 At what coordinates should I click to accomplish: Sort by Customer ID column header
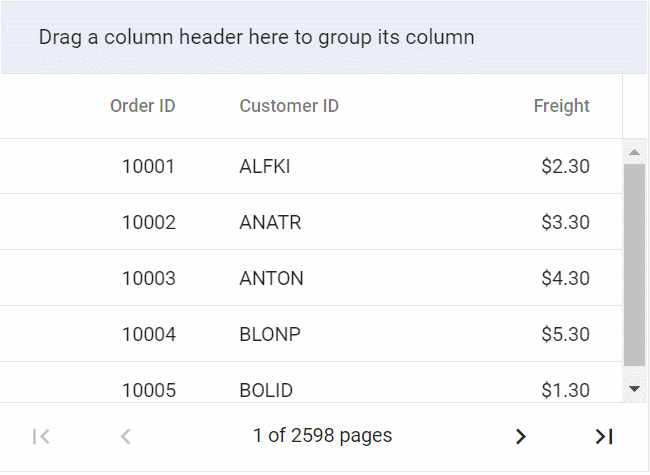click(289, 106)
